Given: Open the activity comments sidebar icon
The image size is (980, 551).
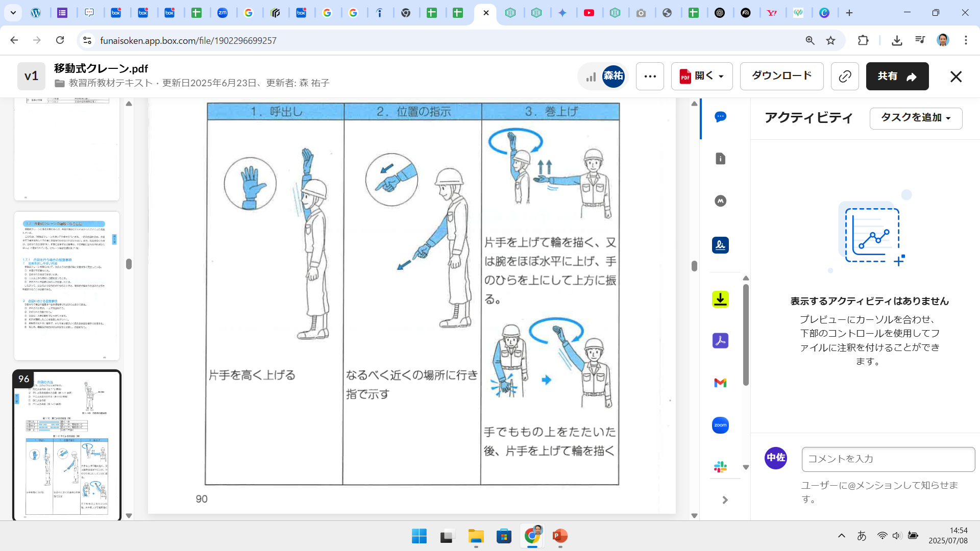Looking at the screenshot, I should pyautogui.click(x=720, y=117).
